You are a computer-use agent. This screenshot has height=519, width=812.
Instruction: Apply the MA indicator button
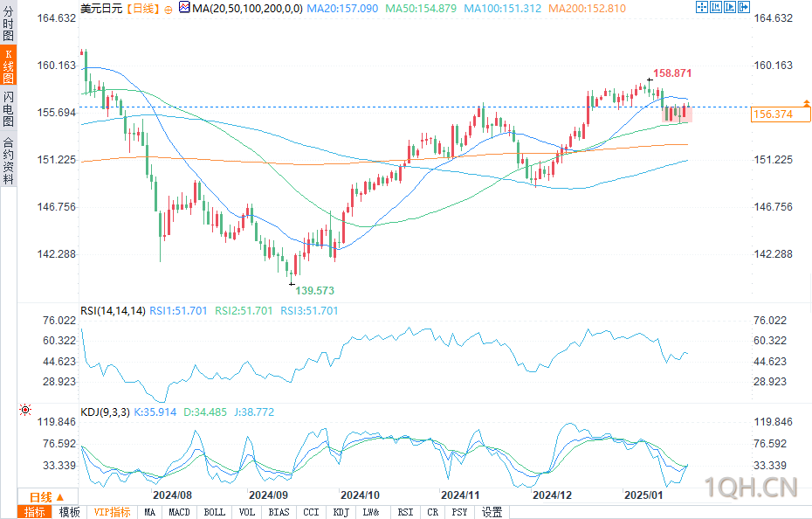(149, 512)
